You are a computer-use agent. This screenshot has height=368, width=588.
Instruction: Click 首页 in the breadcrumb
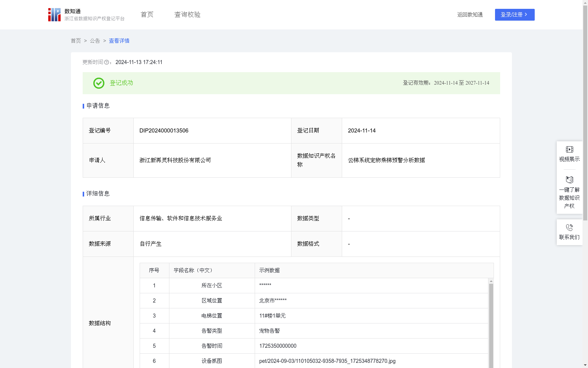76,41
